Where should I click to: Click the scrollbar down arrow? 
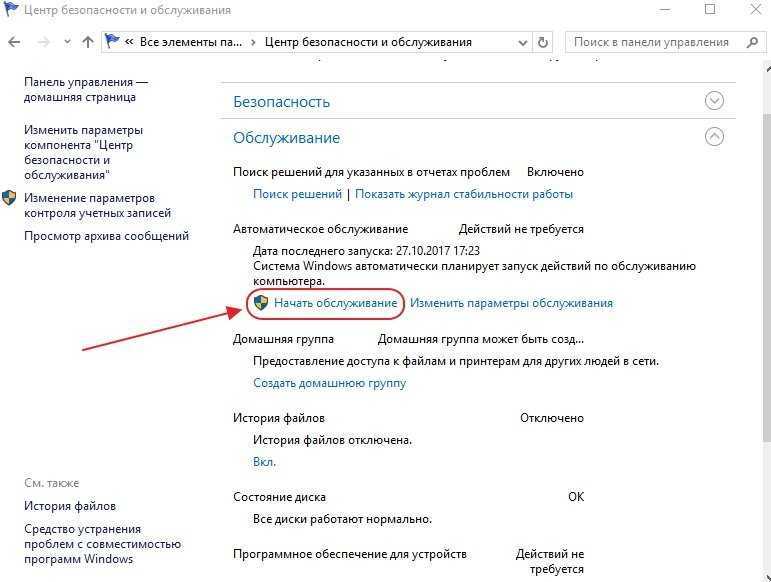767,577
